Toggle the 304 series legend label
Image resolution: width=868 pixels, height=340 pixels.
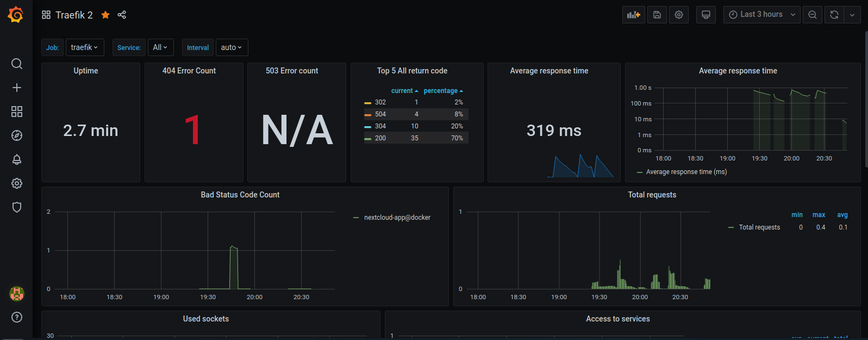380,126
